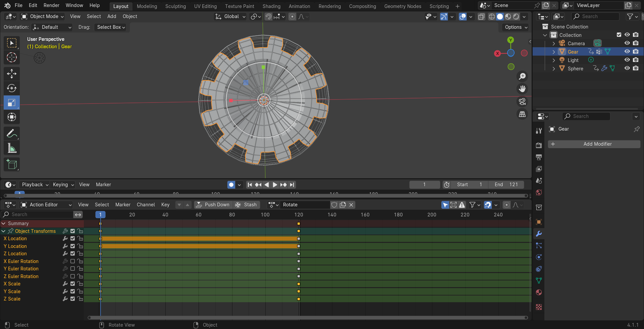Switch to the Geometry Nodes workspace tab
The height and width of the screenshot is (329, 644).
tap(402, 6)
